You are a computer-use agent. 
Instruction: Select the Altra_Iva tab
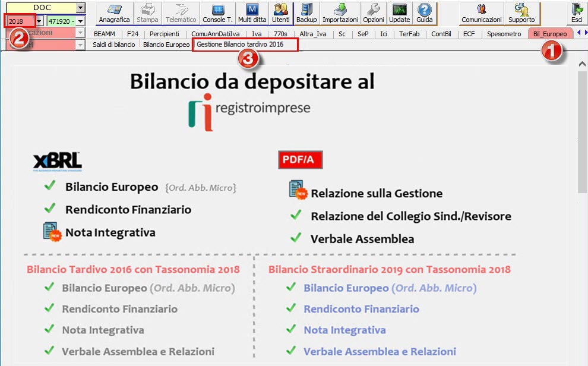(x=313, y=34)
